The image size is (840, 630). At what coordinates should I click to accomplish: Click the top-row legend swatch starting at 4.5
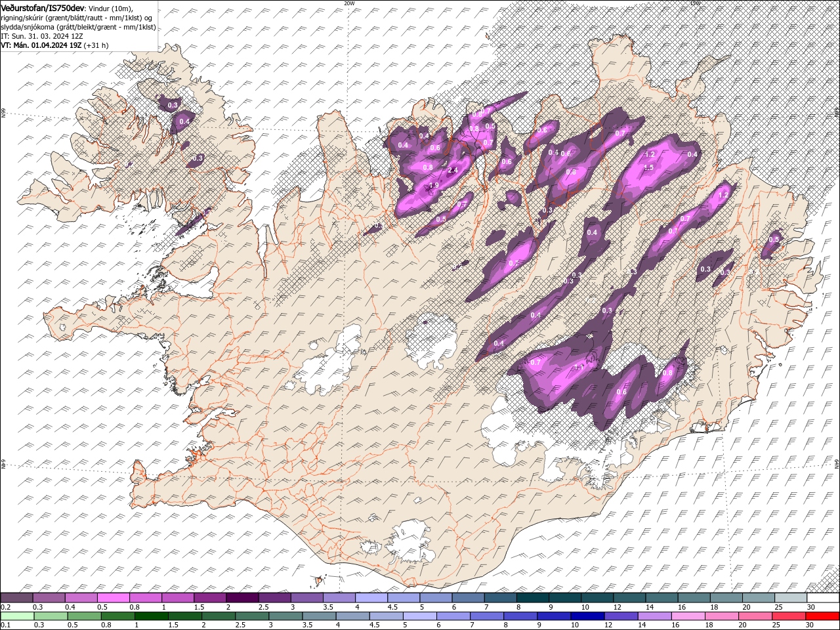(404, 598)
